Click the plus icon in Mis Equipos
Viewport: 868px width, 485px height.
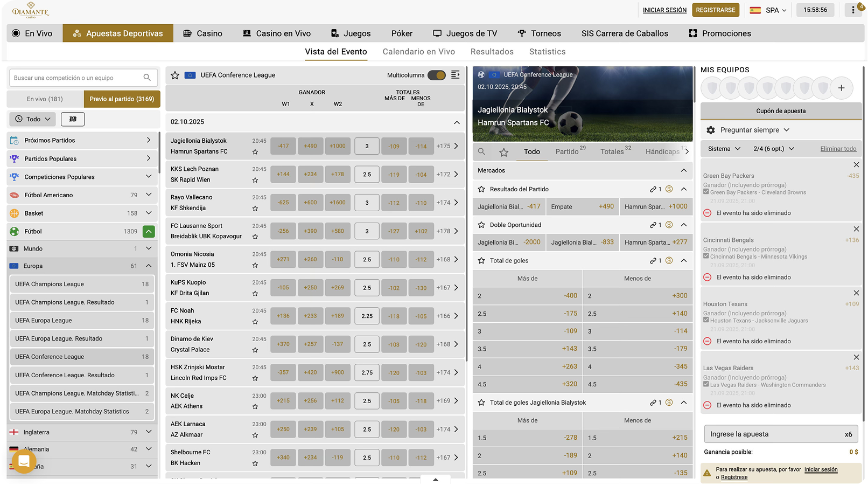pyautogui.click(x=841, y=88)
